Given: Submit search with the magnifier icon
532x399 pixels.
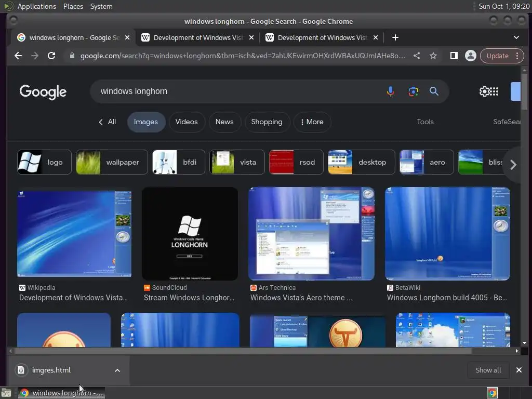Looking at the screenshot, I should point(434,91).
